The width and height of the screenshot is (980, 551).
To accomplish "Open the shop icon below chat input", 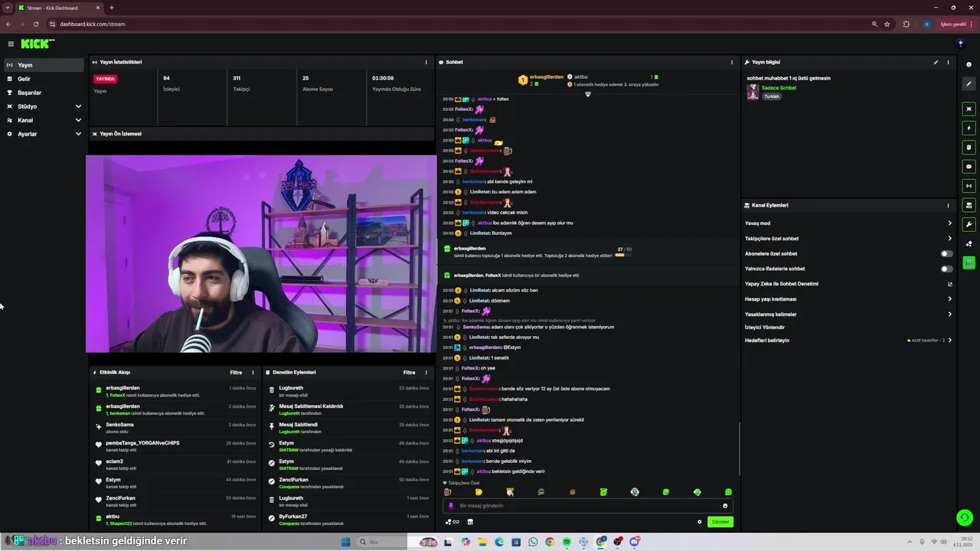I will point(470,522).
